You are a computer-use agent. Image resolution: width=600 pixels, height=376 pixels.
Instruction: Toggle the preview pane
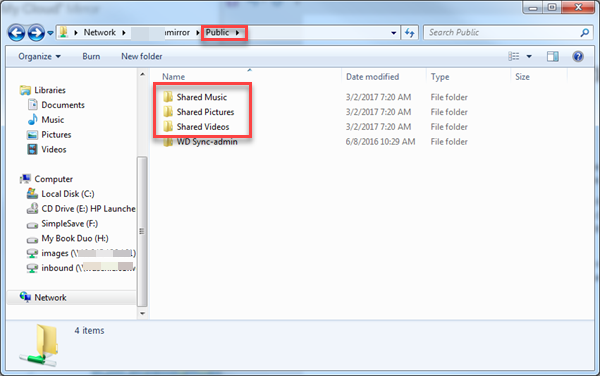[553, 57]
